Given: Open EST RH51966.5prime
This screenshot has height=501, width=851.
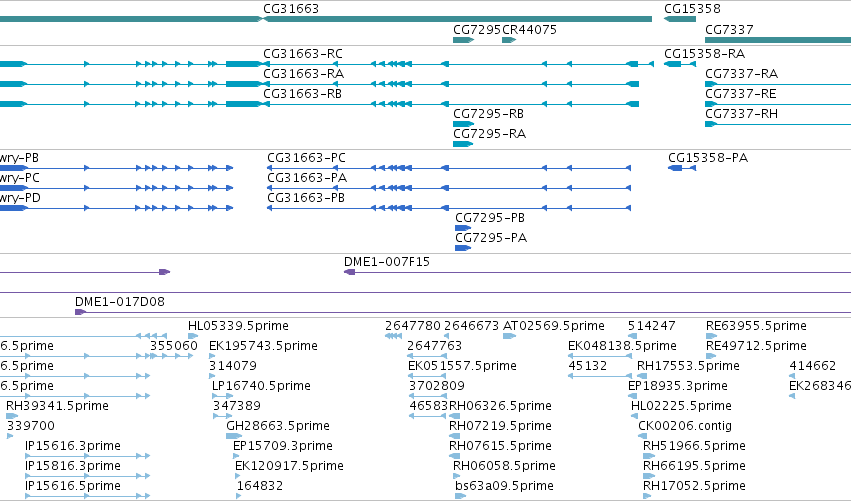Looking at the screenshot, I should pos(694,447).
